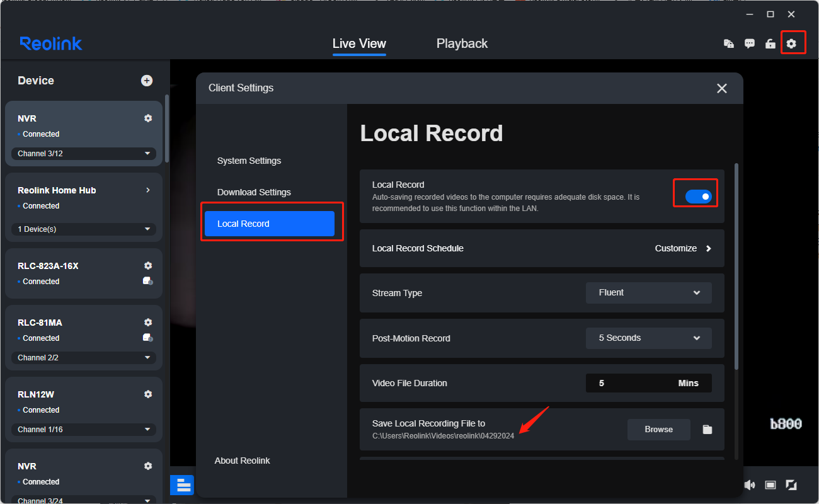The width and height of the screenshot is (819, 504).
Task: Click the Browse button
Action: (659, 430)
